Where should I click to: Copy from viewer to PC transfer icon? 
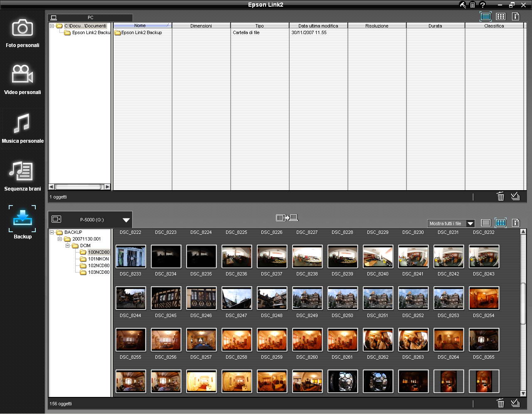coord(287,218)
